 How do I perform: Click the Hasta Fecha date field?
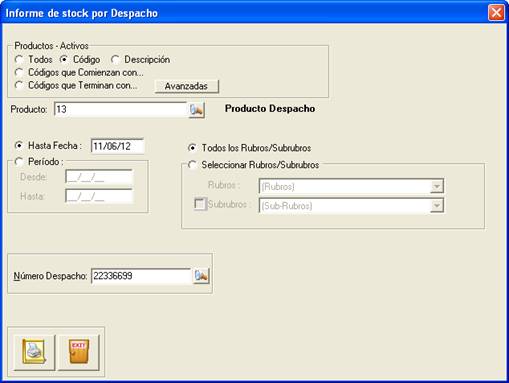coord(117,146)
